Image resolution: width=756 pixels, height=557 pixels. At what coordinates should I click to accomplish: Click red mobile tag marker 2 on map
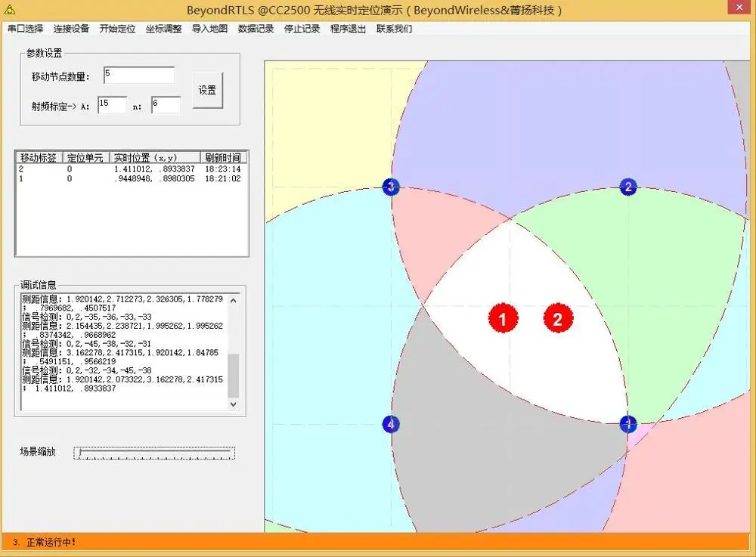coord(558,318)
